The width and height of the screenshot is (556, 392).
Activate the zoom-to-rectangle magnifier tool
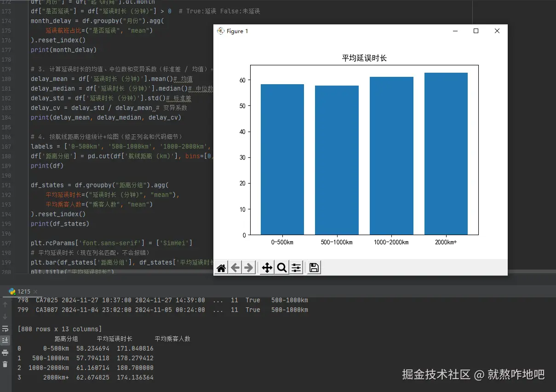(x=282, y=268)
